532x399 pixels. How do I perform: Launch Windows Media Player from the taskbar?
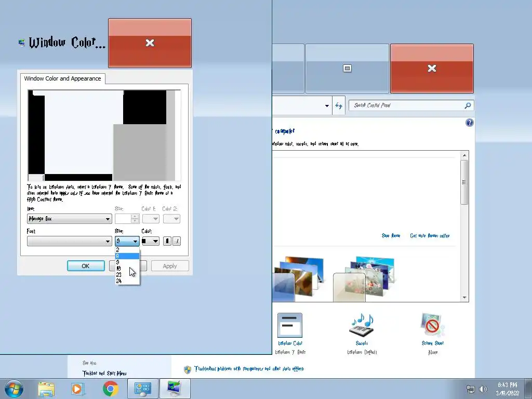(x=78, y=389)
